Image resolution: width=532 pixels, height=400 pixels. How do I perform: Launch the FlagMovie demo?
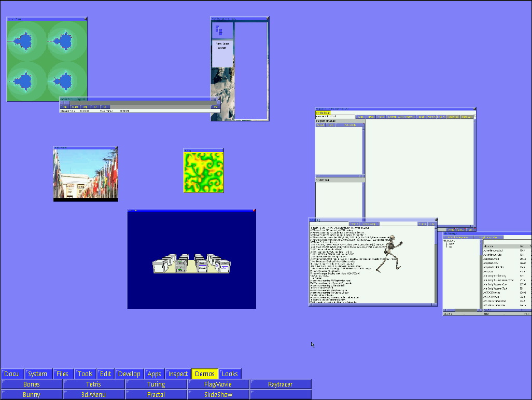218,384
